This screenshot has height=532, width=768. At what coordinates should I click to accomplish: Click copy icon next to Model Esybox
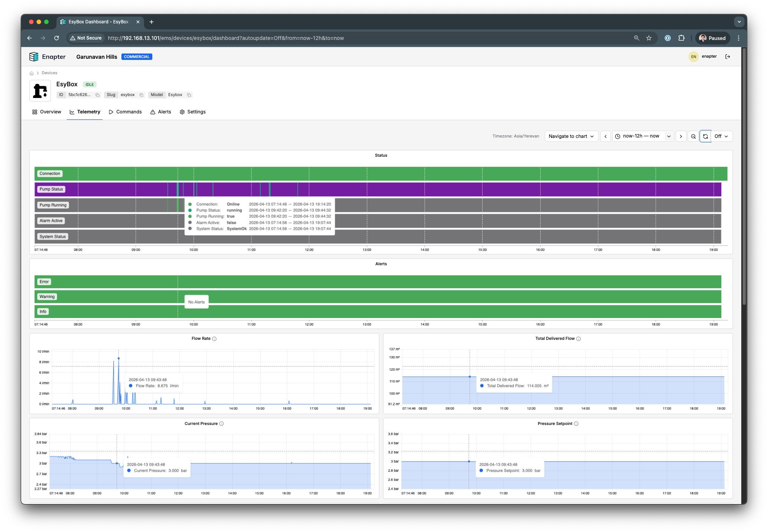coord(189,95)
